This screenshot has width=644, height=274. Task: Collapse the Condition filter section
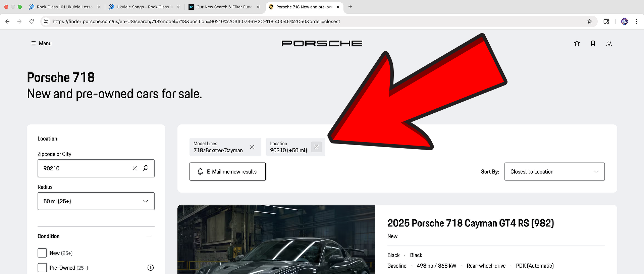[149, 236]
